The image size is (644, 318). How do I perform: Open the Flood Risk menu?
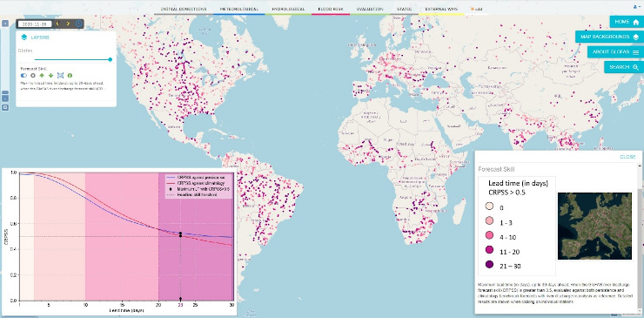coord(331,9)
